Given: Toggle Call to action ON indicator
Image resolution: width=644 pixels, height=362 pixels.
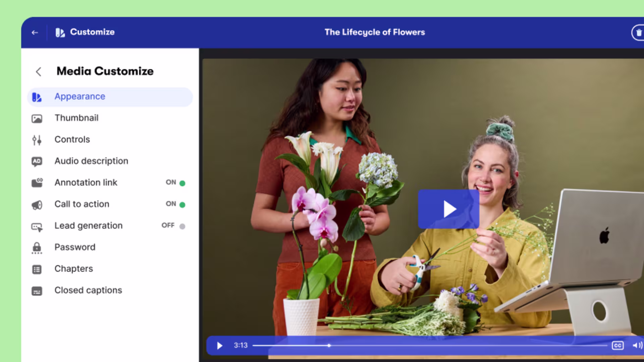Looking at the screenshot, I should [182, 204].
